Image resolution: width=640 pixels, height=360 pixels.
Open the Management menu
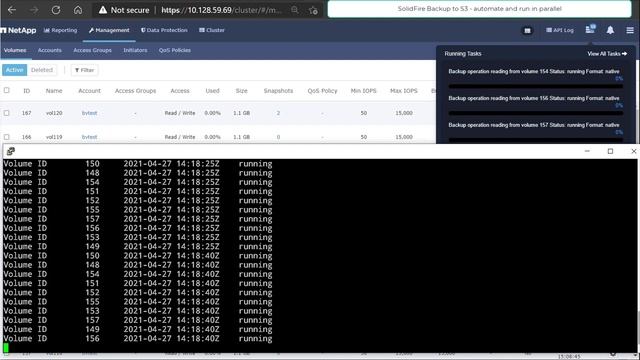[x=109, y=30]
